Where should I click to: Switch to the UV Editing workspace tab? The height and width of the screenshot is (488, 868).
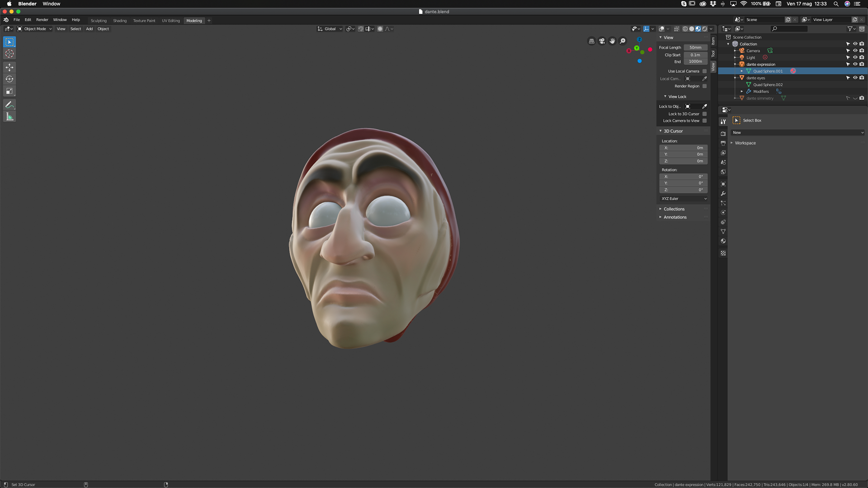pyautogui.click(x=171, y=21)
